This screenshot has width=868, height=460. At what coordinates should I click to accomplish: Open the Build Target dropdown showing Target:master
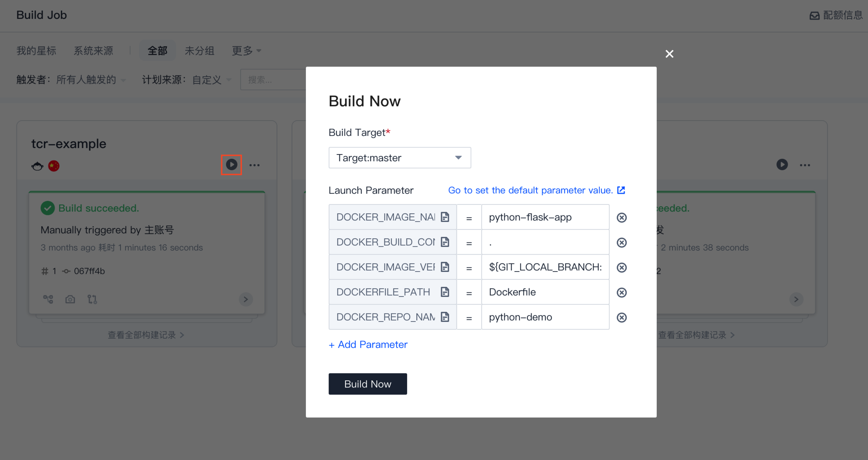click(399, 158)
